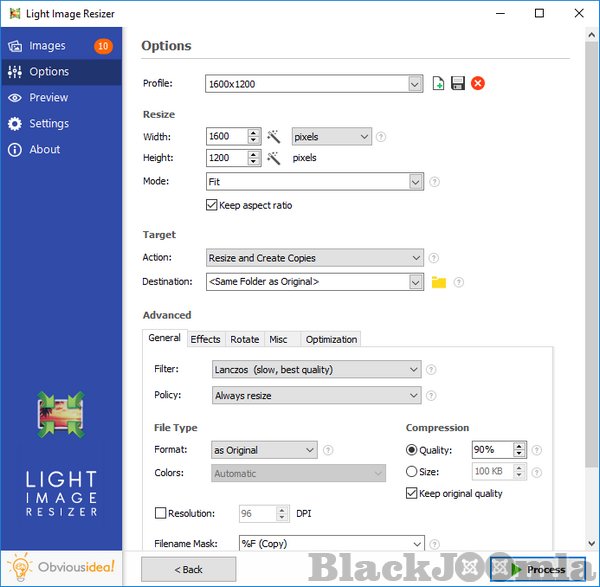Image resolution: width=600 pixels, height=587 pixels.
Task: Click the magic wand next to Width
Action: [x=272, y=137]
